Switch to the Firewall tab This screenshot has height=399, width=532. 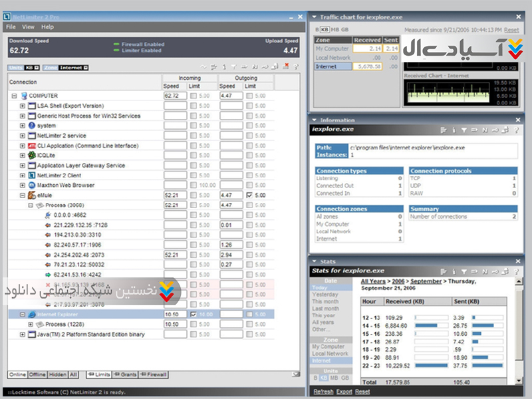coord(154,375)
